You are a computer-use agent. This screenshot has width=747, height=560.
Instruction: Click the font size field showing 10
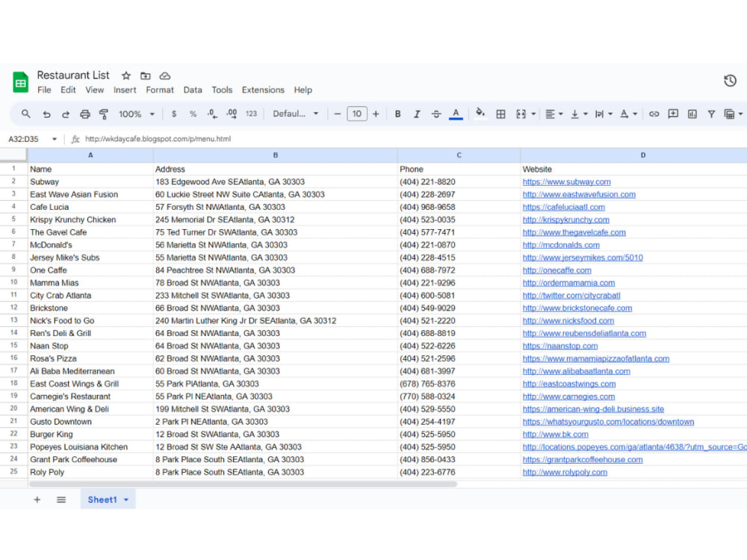pos(357,113)
